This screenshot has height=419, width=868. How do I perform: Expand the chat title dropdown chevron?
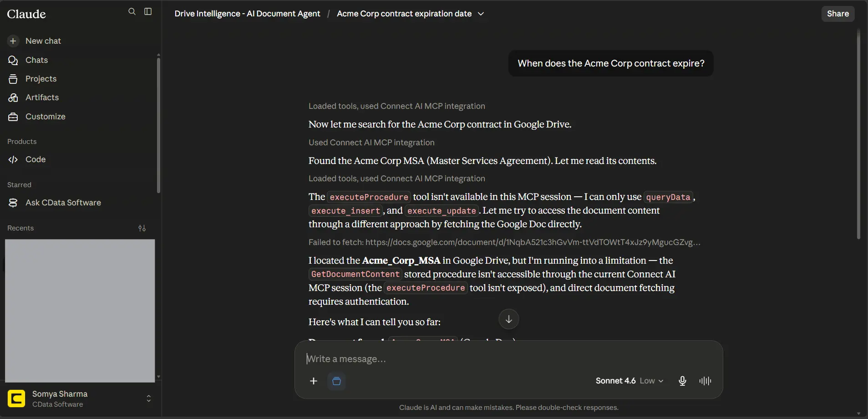pos(481,14)
